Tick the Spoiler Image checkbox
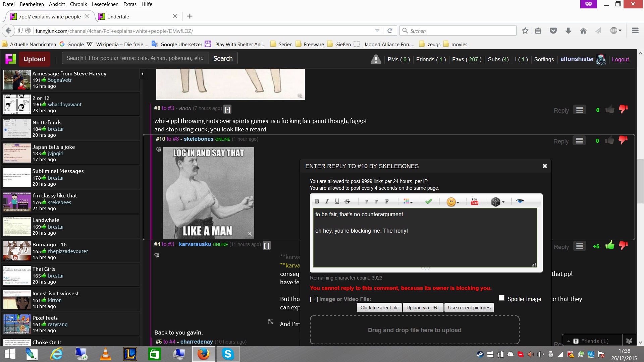Viewport: 644px width, 362px height. point(501,298)
